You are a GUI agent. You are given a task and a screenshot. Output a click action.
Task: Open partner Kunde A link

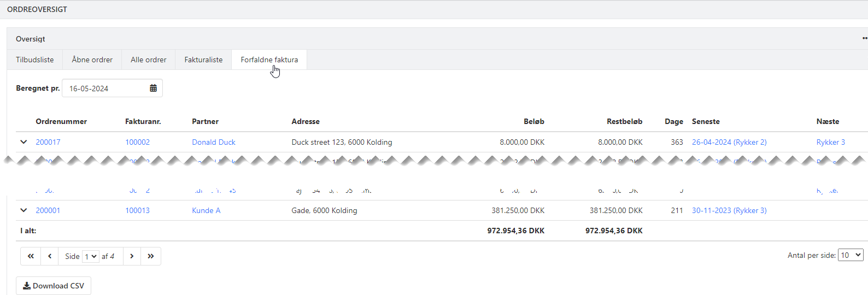pyautogui.click(x=206, y=210)
